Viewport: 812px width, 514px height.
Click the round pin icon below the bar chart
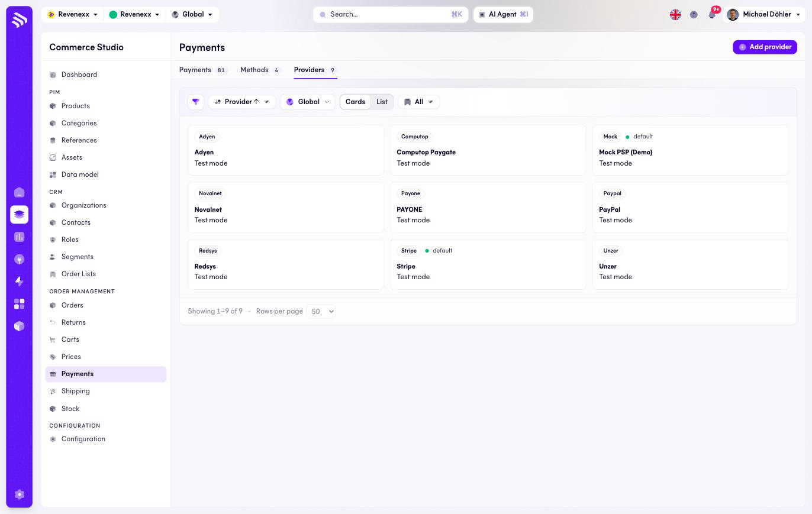pos(19,259)
